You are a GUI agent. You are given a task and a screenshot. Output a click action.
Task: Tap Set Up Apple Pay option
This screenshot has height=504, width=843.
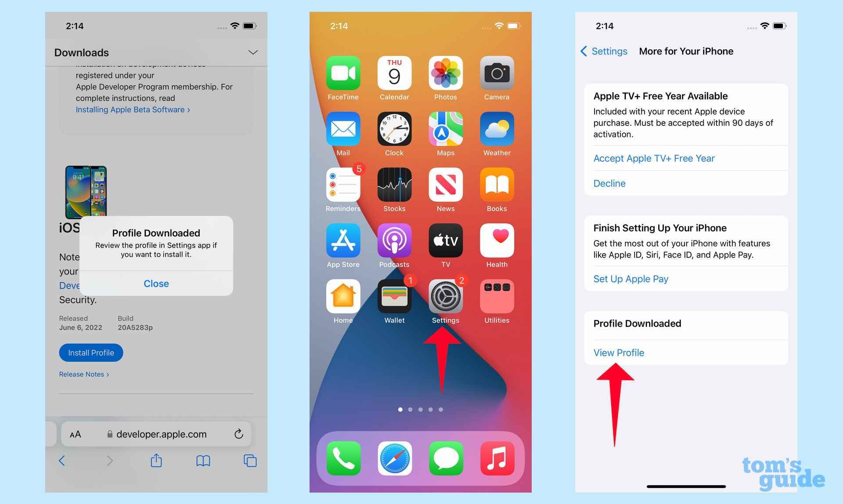630,278
